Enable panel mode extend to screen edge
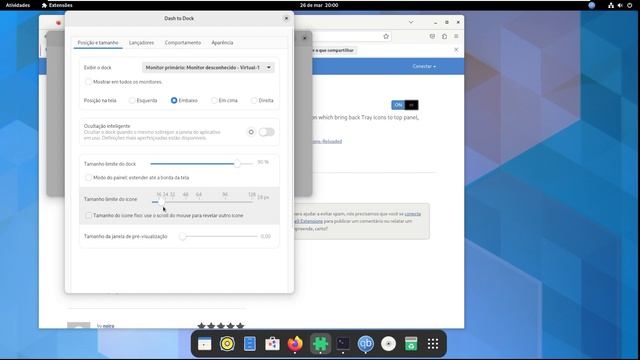This screenshot has width=640, height=360. pos(89,178)
